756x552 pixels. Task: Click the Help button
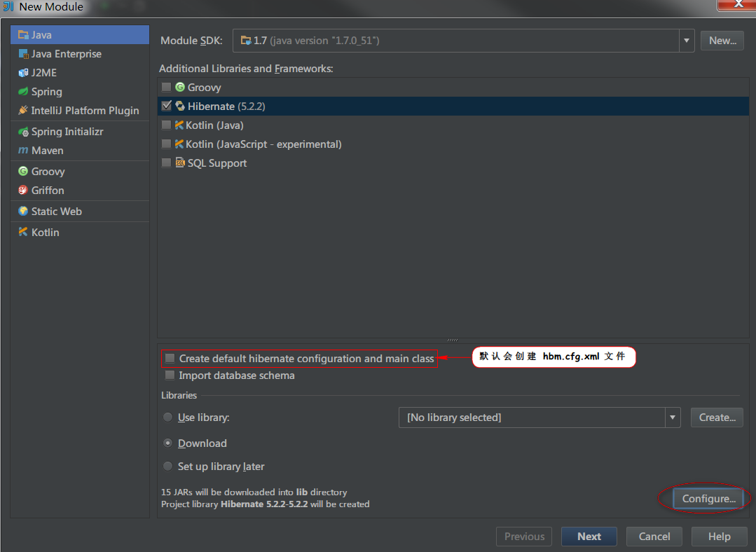[x=719, y=537]
